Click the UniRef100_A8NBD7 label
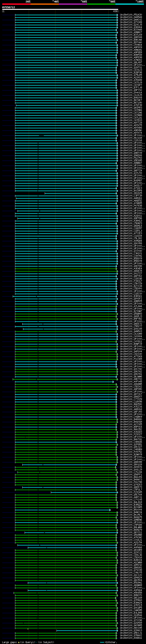This screenshot has width=146, height=644. pyautogui.click(x=131, y=163)
